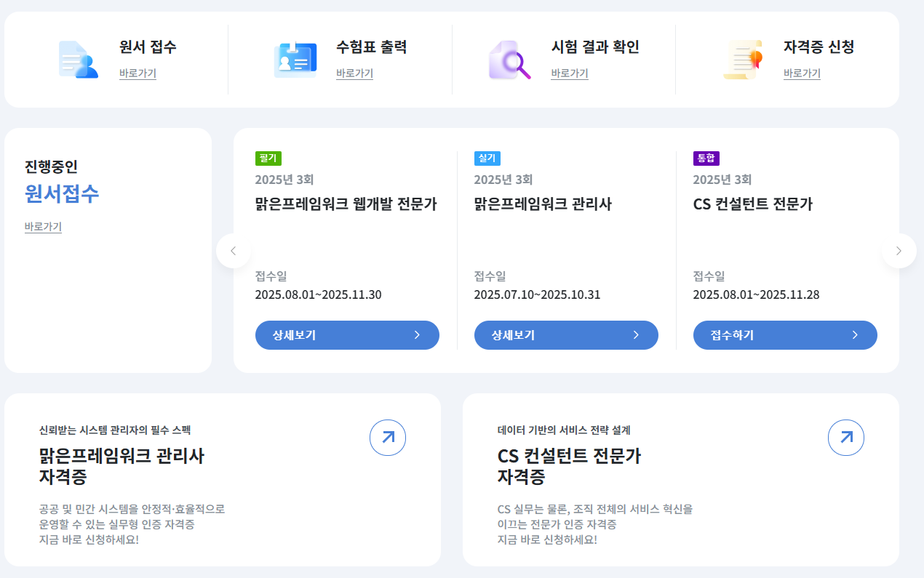924x578 pixels.
Task: Show previous exam cards with left arrow
Action: click(234, 251)
